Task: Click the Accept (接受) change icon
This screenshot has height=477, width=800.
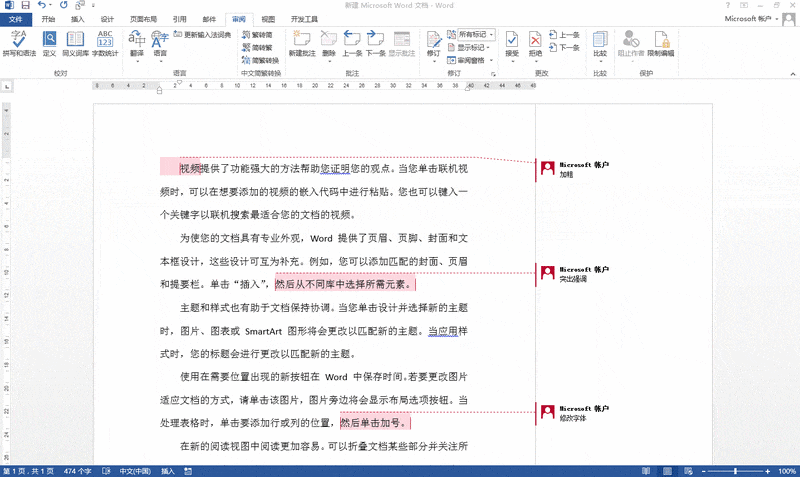Action: coord(512,43)
